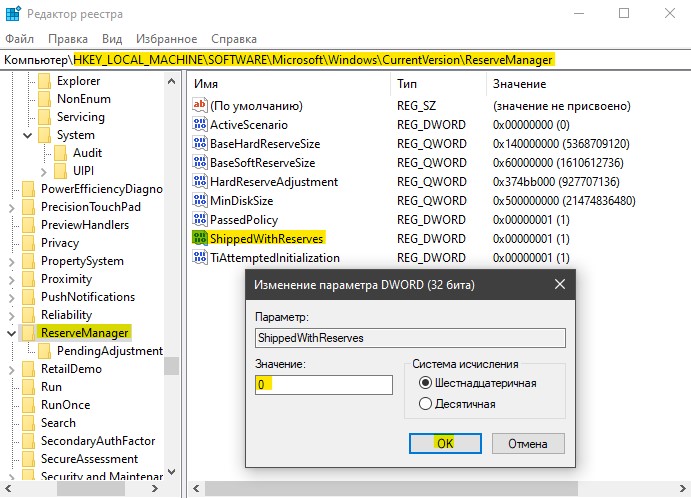The width and height of the screenshot is (691, 498).
Task: Click the Audit folder icon
Action: [60, 153]
